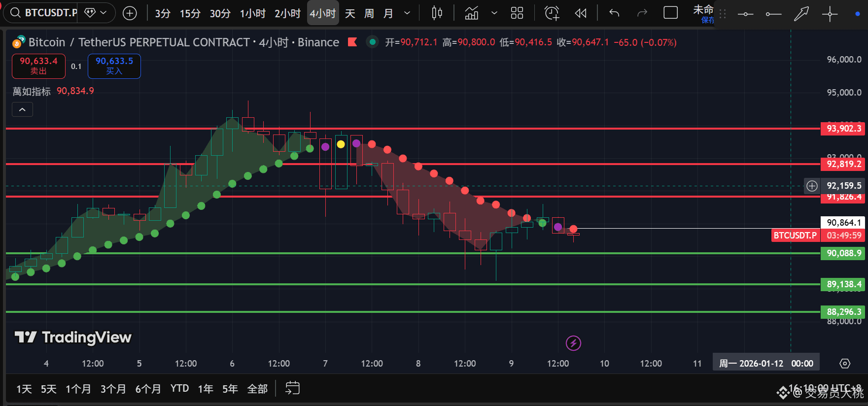The height and width of the screenshot is (406, 868).
Task: Click the blue 买入 buy button
Action: (x=114, y=66)
